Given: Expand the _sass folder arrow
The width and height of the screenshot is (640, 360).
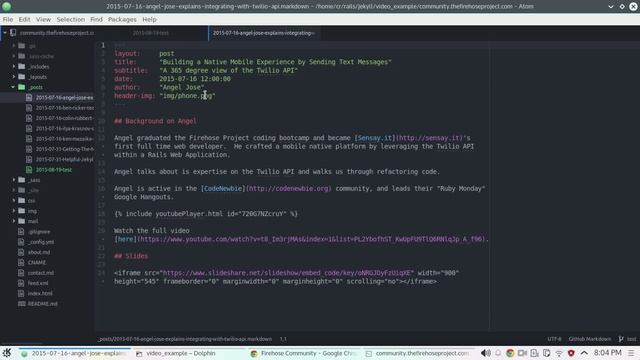Looking at the screenshot, I should [x=14, y=180].
